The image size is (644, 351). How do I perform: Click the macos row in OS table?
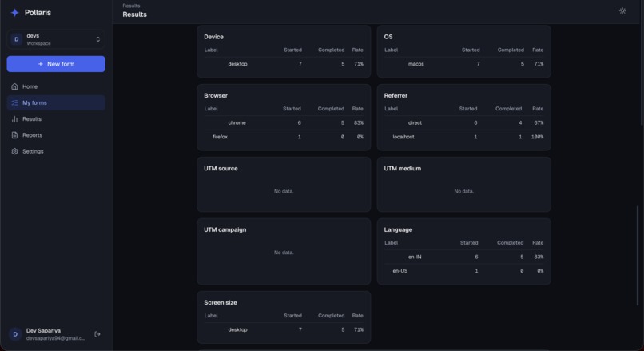tap(464, 64)
